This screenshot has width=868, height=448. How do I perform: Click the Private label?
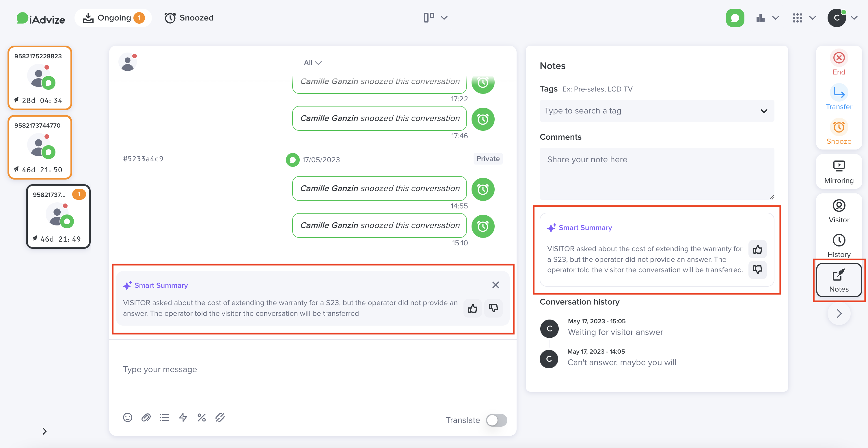click(488, 159)
